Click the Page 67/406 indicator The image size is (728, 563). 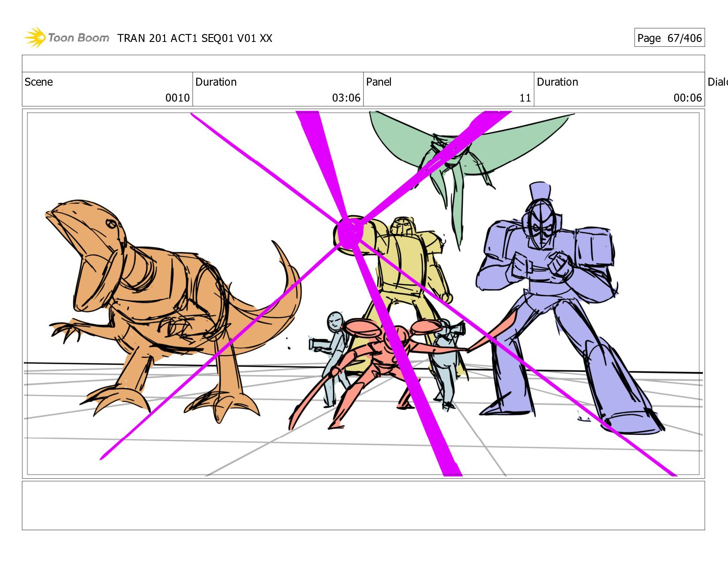coord(669,38)
